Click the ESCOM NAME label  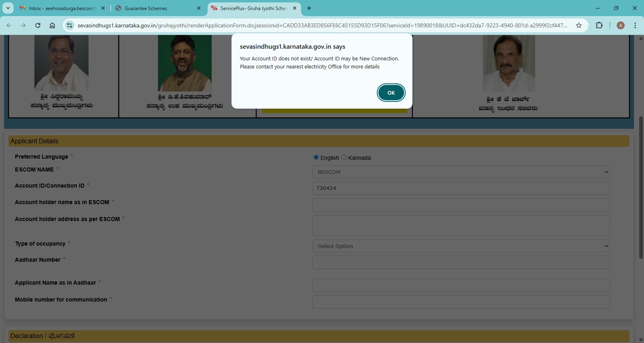point(34,169)
